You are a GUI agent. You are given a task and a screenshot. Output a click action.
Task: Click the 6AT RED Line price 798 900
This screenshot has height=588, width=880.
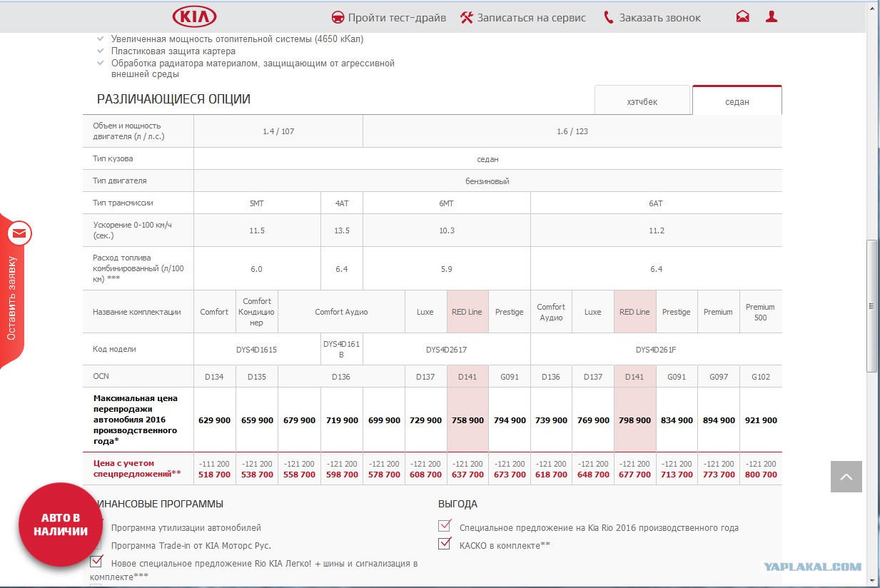pos(634,420)
